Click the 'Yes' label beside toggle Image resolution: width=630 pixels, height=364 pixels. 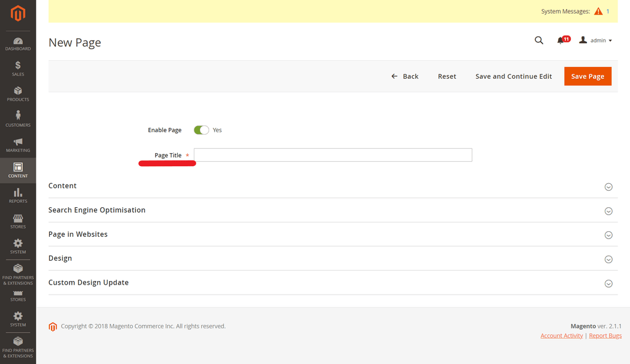click(x=217, y=130)
